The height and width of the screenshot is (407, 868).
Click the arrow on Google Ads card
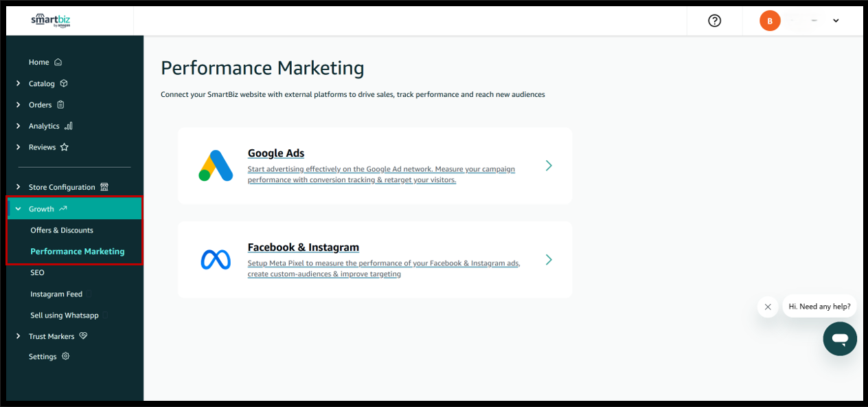click(x=548, y=166)
